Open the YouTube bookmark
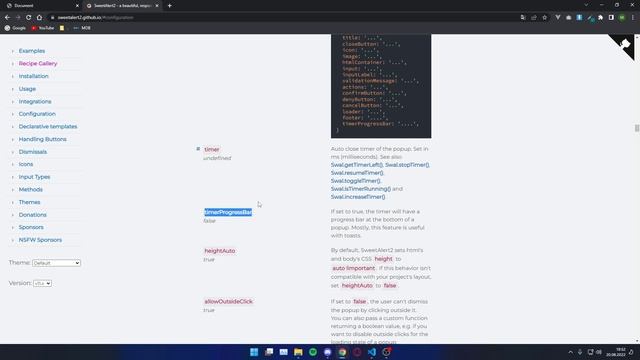Viewport: 640px width, 360px height. tap(43, 28)
